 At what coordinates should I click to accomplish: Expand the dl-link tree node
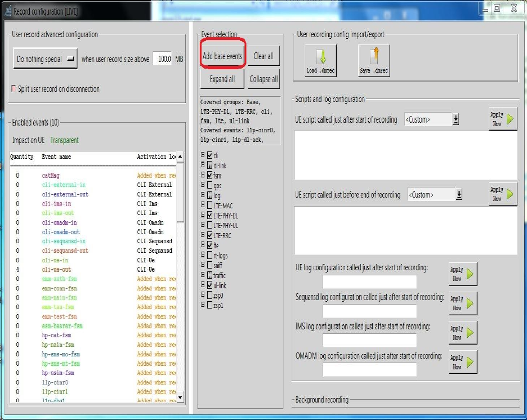coord(203,164)
